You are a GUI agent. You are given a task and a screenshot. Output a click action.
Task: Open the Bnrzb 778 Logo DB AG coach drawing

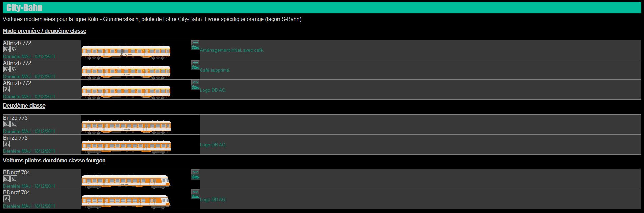tap(126, 147)
